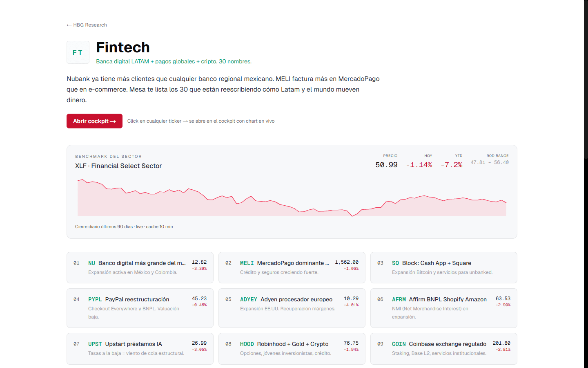Image resolution: width=588 pixels, height=368 pixels.
Task: Click the BENCHMARK DEL SECTOR label
Action: [x=108, y=156]
